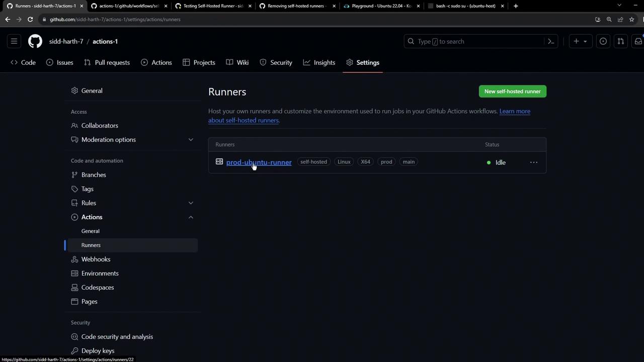The image size is (644, 362).
Task: Go to the Issues tab
Action: (60, 62)
